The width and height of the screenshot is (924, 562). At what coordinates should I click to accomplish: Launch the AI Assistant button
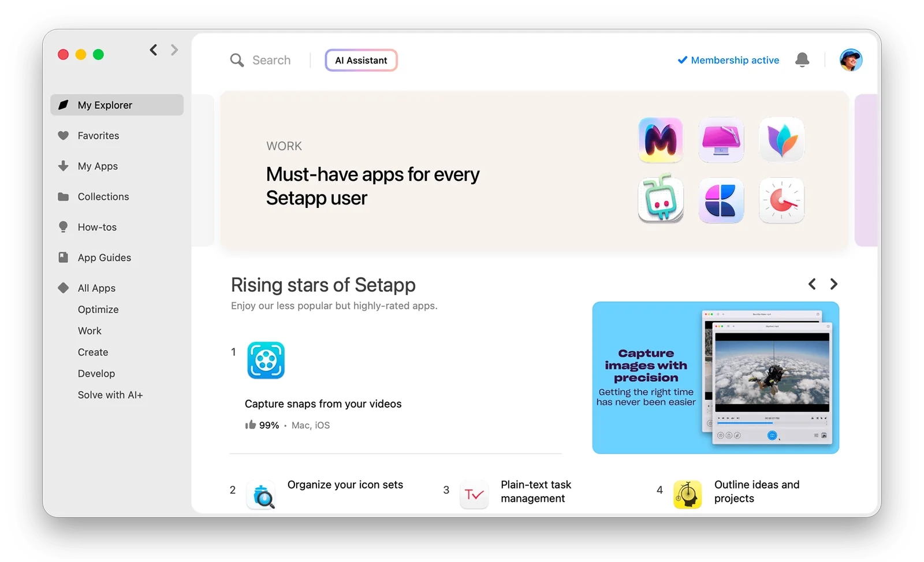(361, 60)
